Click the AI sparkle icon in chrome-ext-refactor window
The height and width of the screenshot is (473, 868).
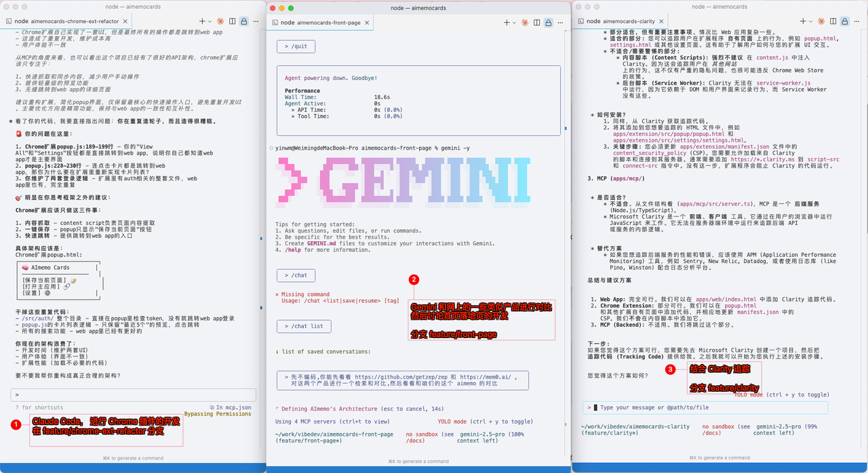(x=220, y=22)
